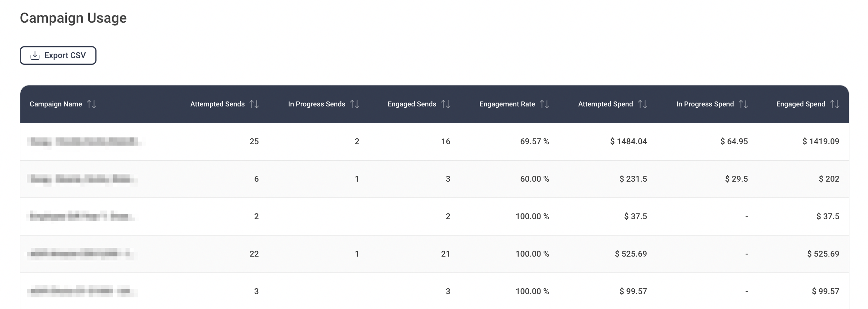Sort by Engaged Spend arrows icon

[835, 104]
